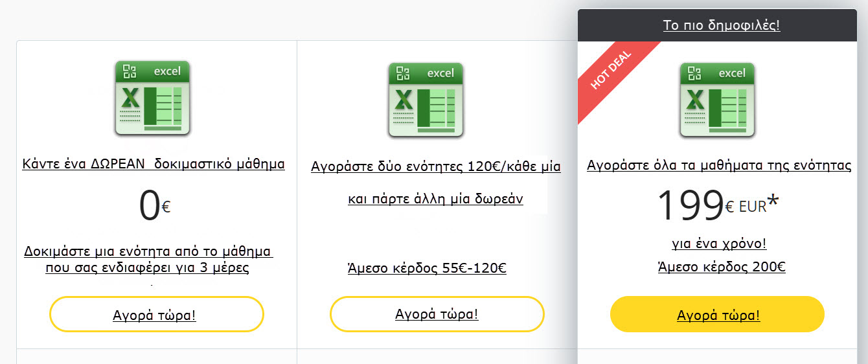Open 'Κάντε ένα ΔΩΡΕΑΝ δοκιμαστικό μάθημα' link
This screenshot has width=868, height=364.
[154, 164]
